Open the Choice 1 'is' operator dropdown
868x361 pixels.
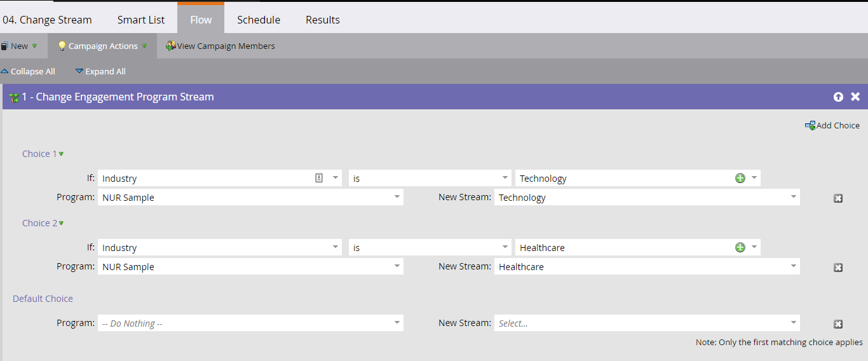click(430, 178)
